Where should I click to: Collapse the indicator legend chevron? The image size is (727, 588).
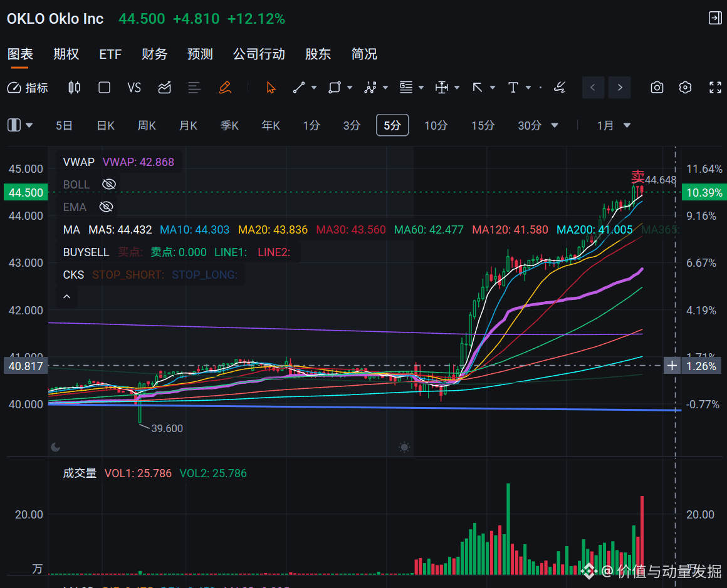67,297
